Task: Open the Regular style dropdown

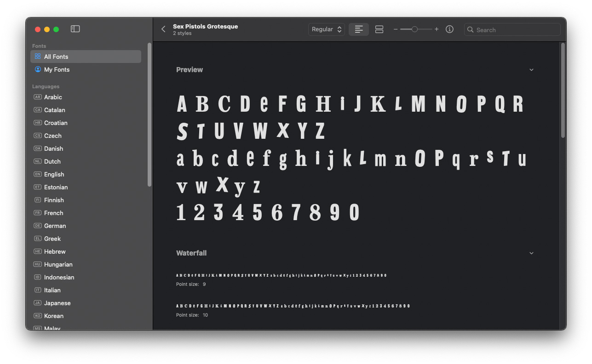Action: point(326,29)
